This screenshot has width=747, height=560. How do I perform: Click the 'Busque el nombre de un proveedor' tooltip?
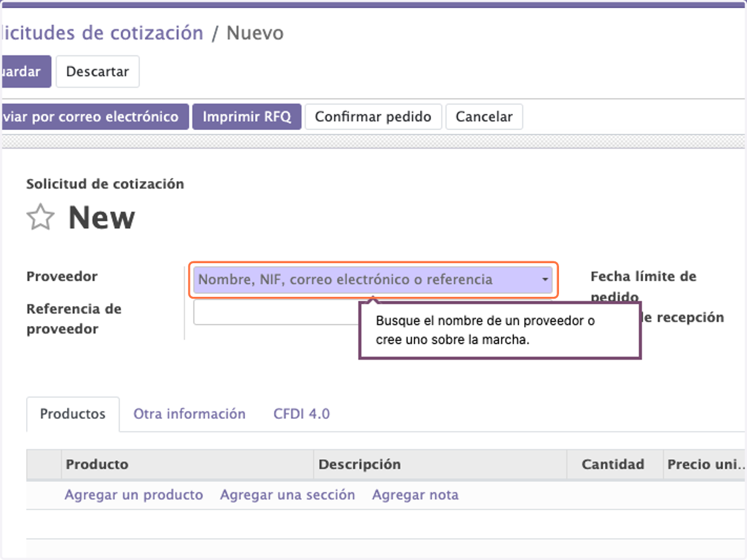click(500, 330)
